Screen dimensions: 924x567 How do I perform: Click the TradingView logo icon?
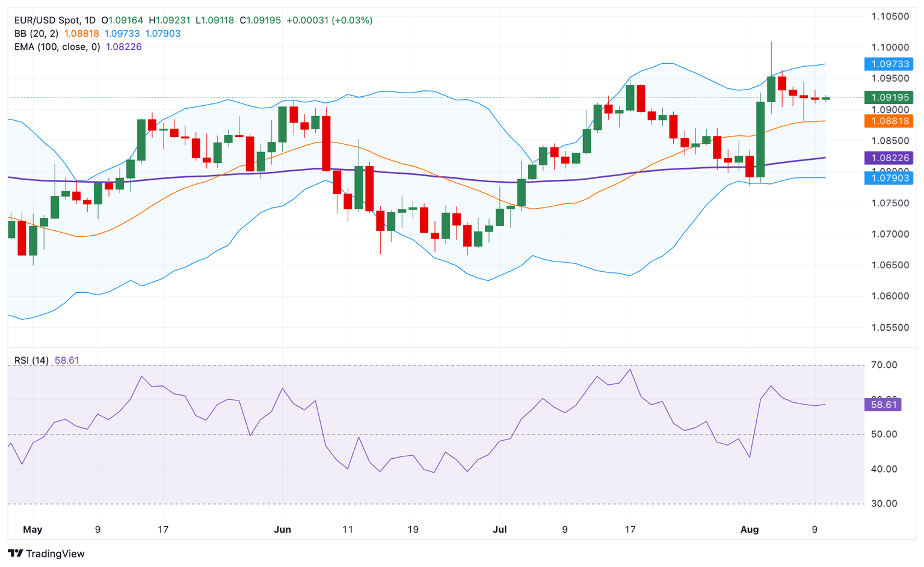(16, 553)
